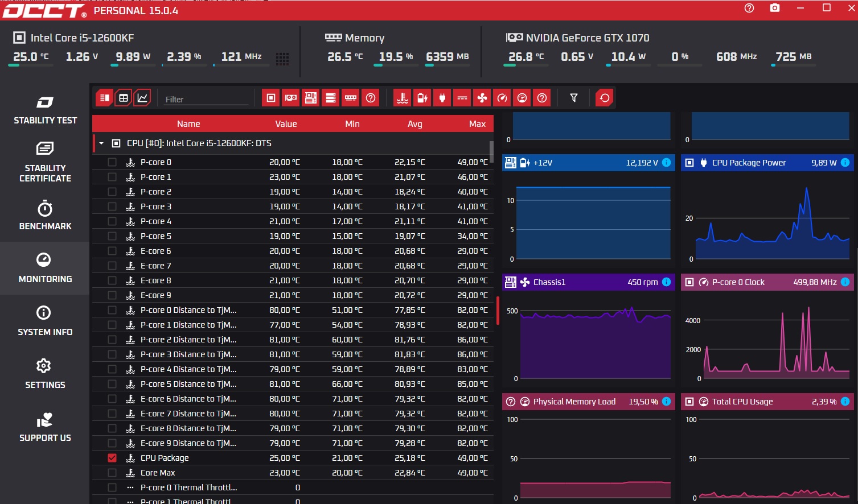Sort the table by the Value column
Screen dimensions: 858x504
286,124
